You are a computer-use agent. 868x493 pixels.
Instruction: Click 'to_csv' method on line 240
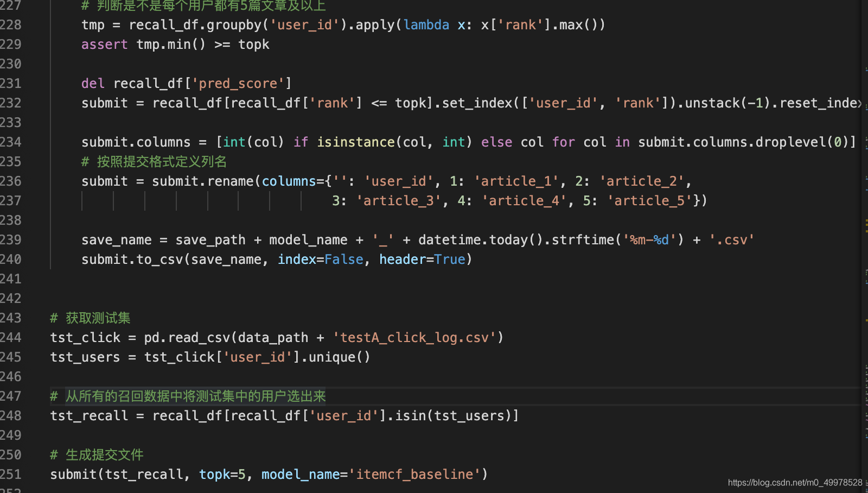(159, 260)
